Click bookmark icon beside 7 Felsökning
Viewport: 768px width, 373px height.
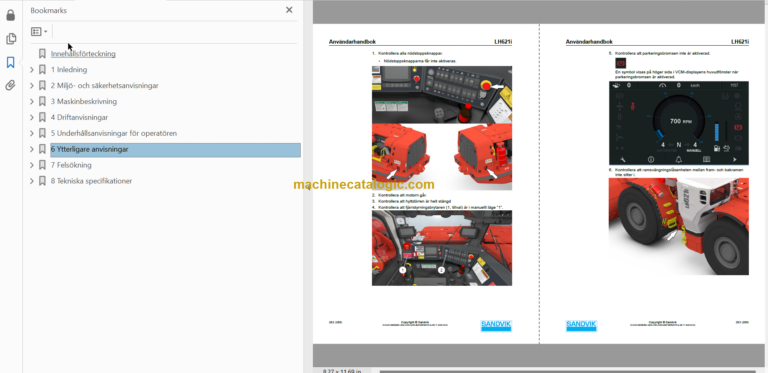[42, 165]
